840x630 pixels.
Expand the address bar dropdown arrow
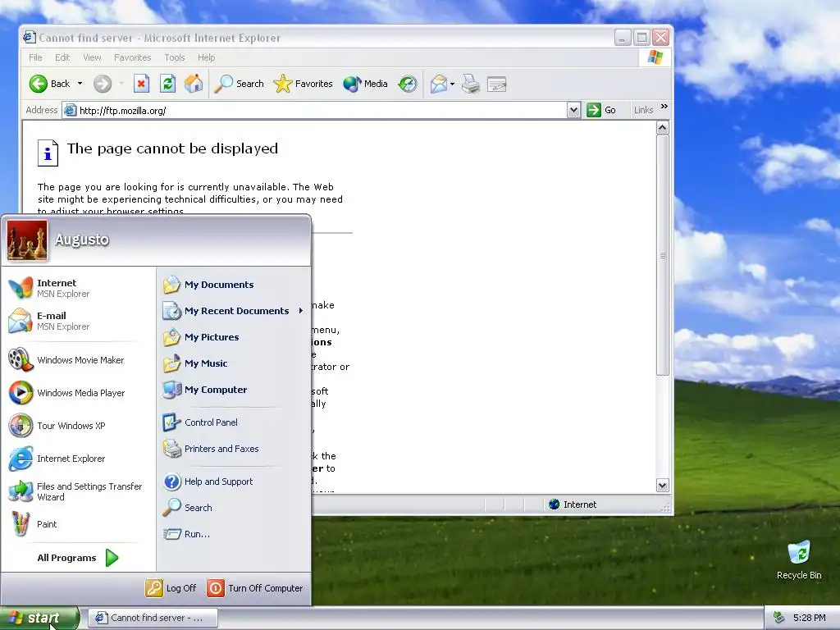(573, 111)
